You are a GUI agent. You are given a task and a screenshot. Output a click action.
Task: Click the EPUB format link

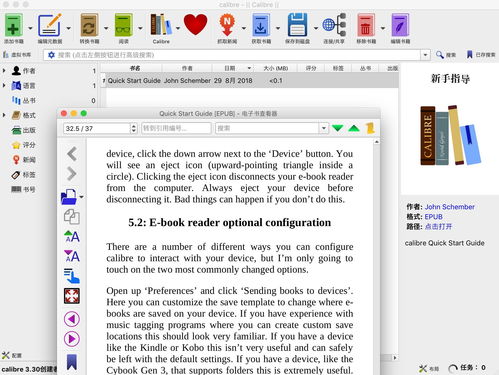433,217
